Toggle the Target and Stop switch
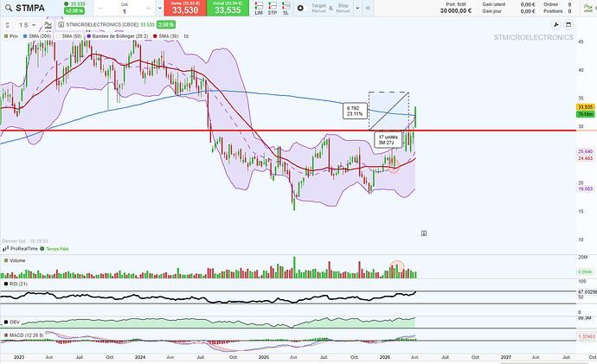This screenshot has height=364, width=597. tap(302, 8)
